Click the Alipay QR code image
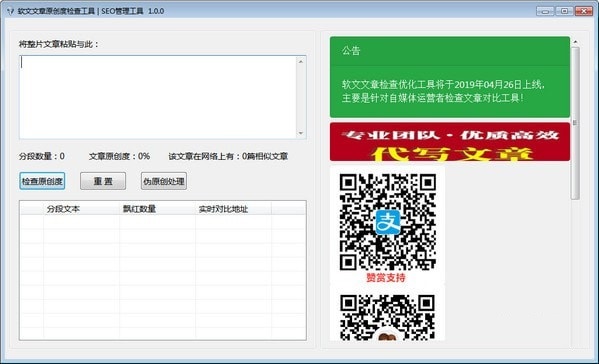This screenshot has height=364, width=599. (387, 222)
